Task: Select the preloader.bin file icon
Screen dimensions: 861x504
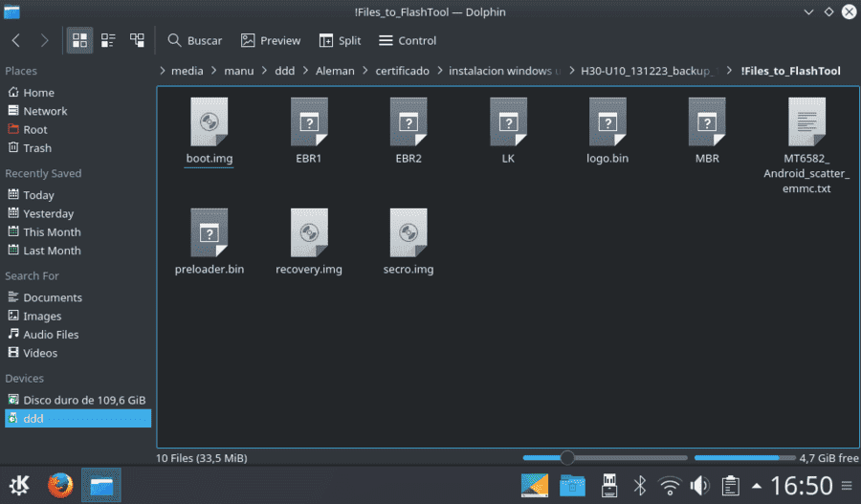Action: [210, 232]
